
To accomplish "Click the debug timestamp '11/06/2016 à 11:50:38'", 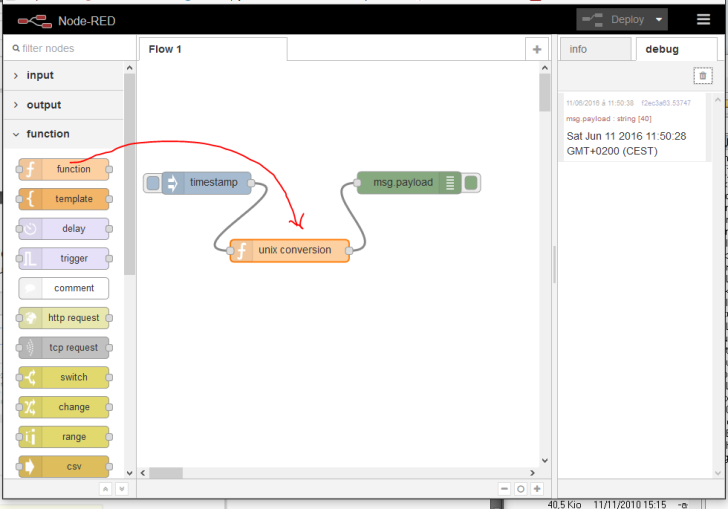I will click(600, 103).
